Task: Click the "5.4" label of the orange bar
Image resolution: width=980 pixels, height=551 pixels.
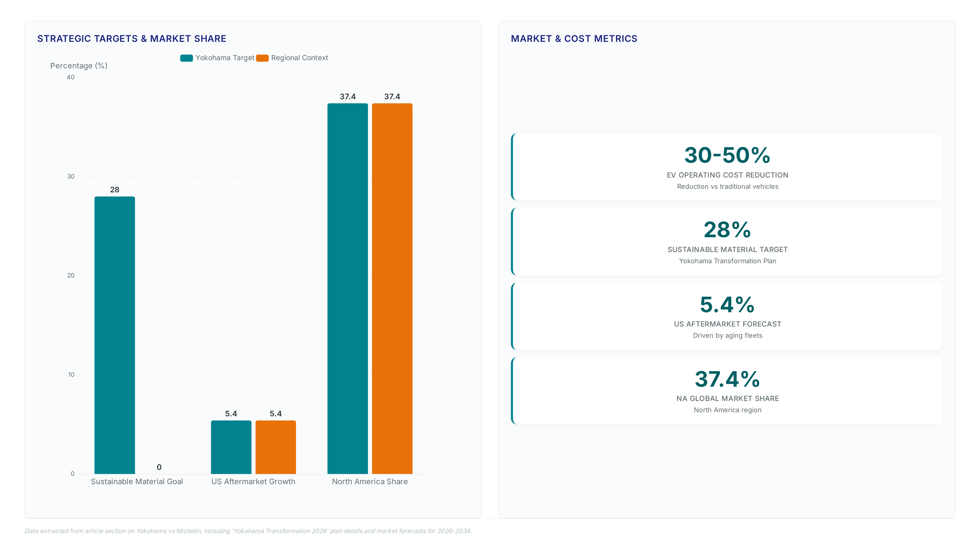Action: pos(276,414)
